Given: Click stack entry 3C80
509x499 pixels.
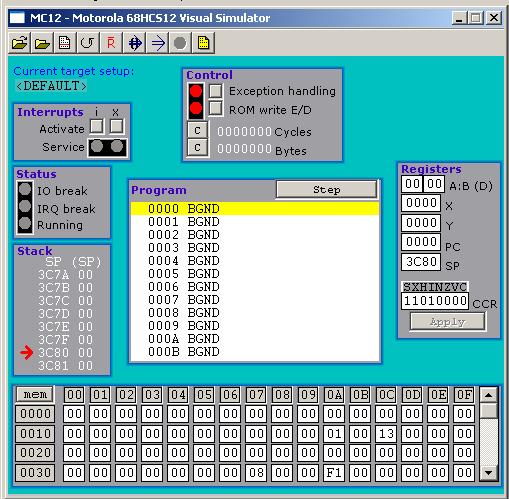Looking at the screenshot, I should 65,353.
